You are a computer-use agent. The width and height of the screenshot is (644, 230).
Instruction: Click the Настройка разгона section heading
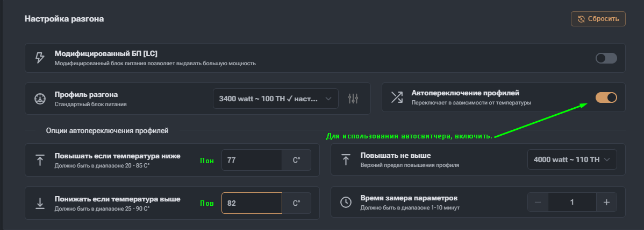[64, 19]
